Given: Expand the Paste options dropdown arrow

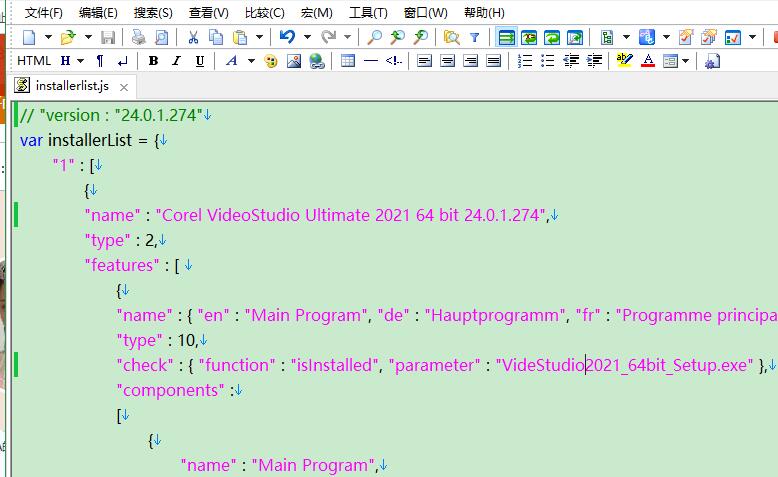Looking at the screenshot, I should click(260, 37).
